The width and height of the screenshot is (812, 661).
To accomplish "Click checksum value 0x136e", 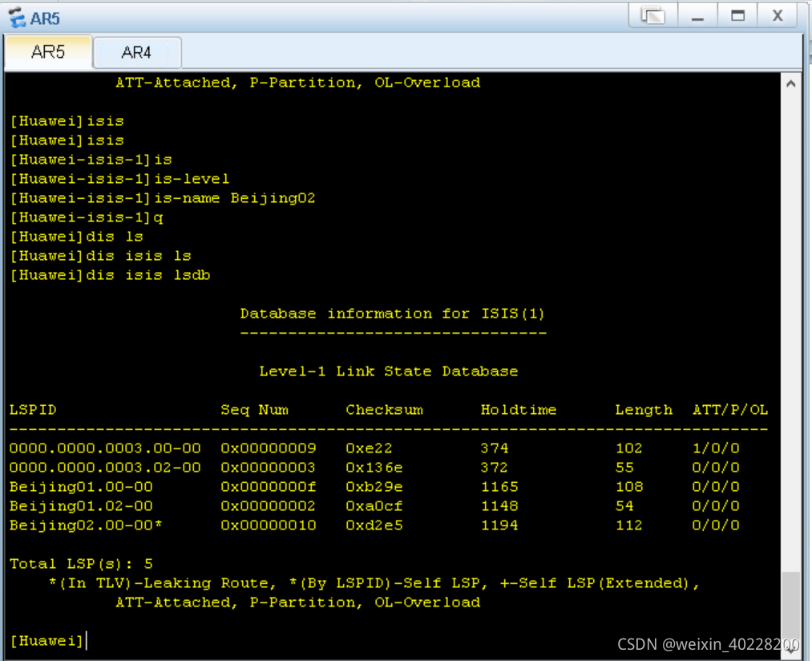I will 374,467.
